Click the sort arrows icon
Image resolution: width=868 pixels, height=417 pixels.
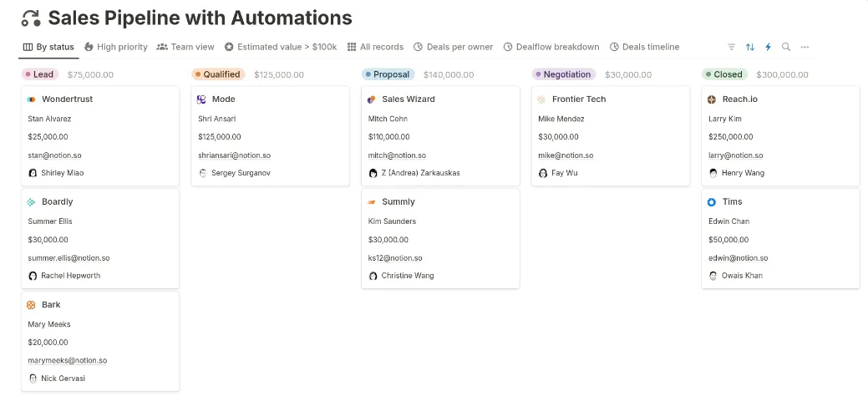[750, 47]
